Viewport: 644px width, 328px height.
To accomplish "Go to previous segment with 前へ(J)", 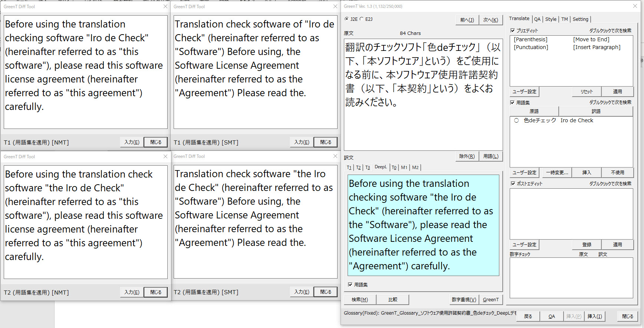I will pos(467,20).
